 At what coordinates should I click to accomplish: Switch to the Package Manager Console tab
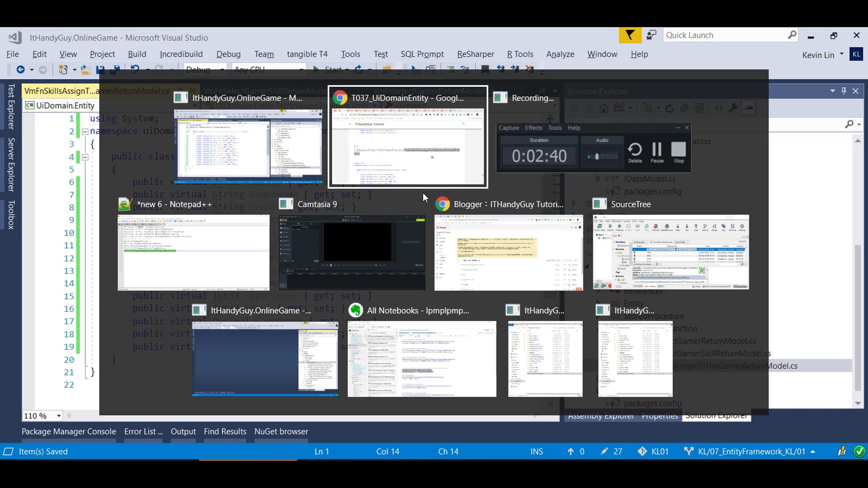[69, 432]
